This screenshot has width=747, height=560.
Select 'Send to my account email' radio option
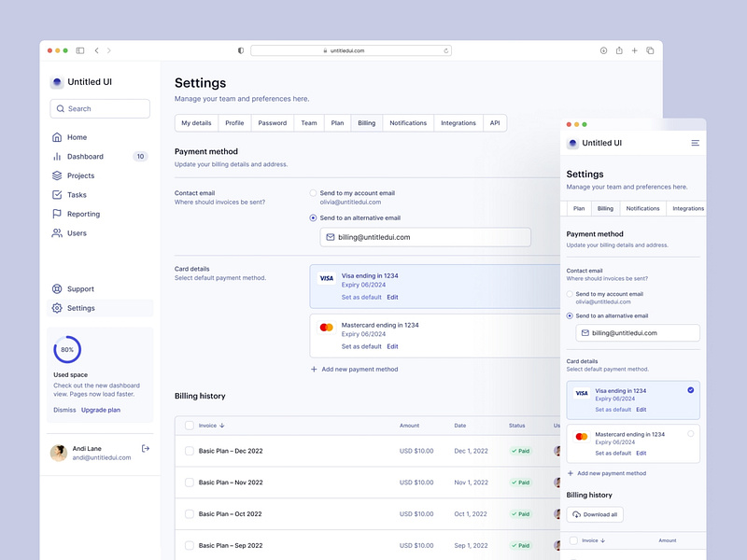click(x=313, y=192)
